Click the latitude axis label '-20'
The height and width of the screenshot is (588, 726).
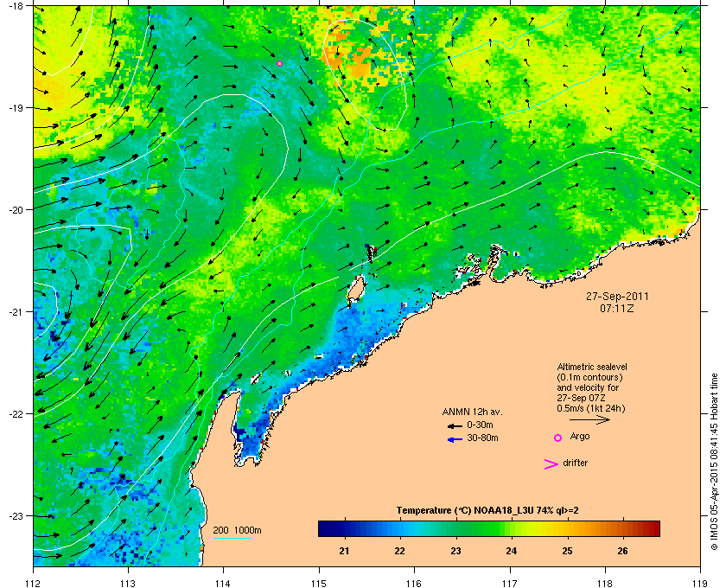(16, 209)
